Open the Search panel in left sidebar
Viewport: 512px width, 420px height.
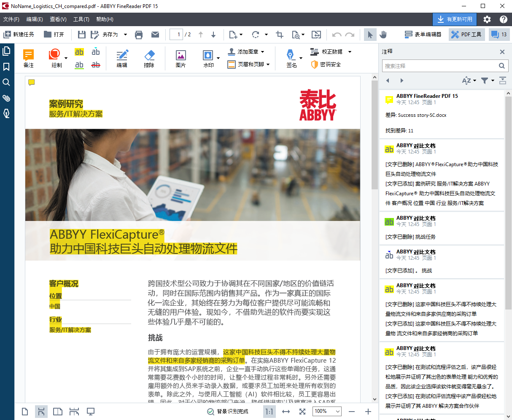tap(6, 82)
